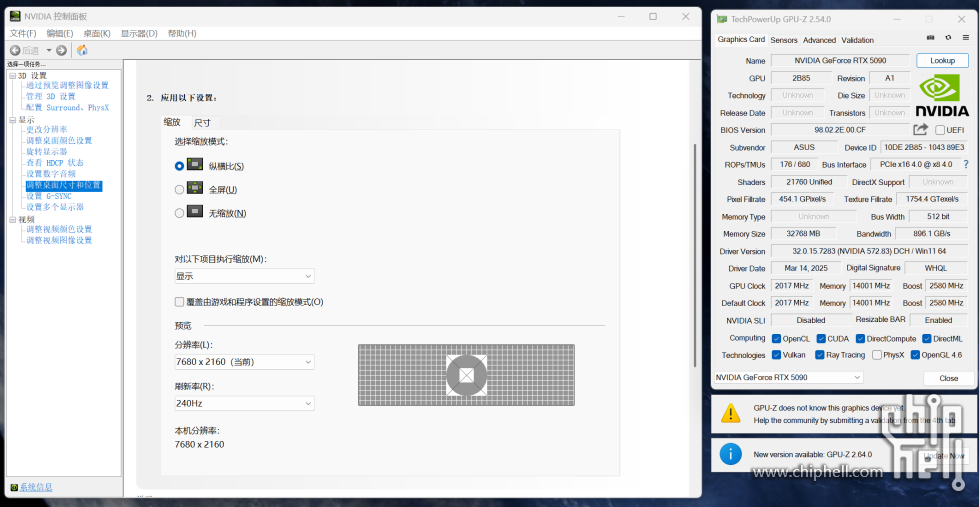The image size is (979, 507).
Task: Switch to the Sensors tab in GPU-Z
Action: coord(784,40)
